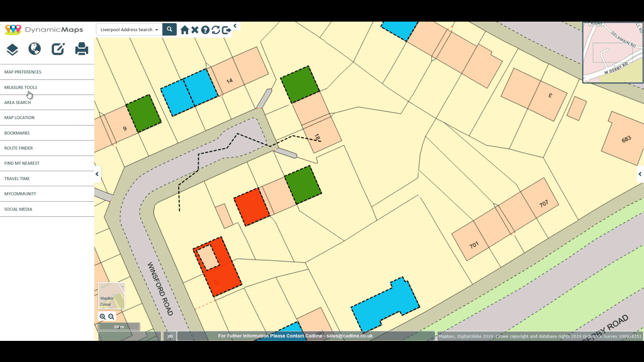644x362 pixels.
Task: Switch basemap via MapBox Colour thumbnail
Action: [x=111, y=296]
